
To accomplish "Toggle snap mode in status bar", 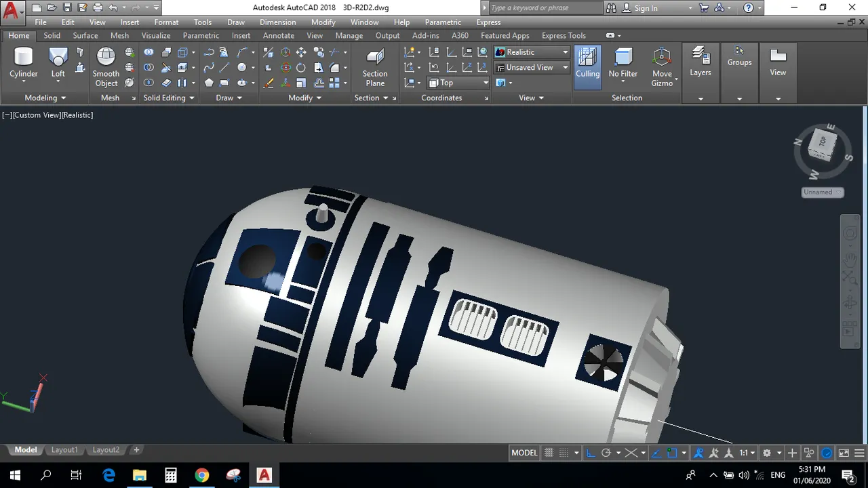I will 564,453.
